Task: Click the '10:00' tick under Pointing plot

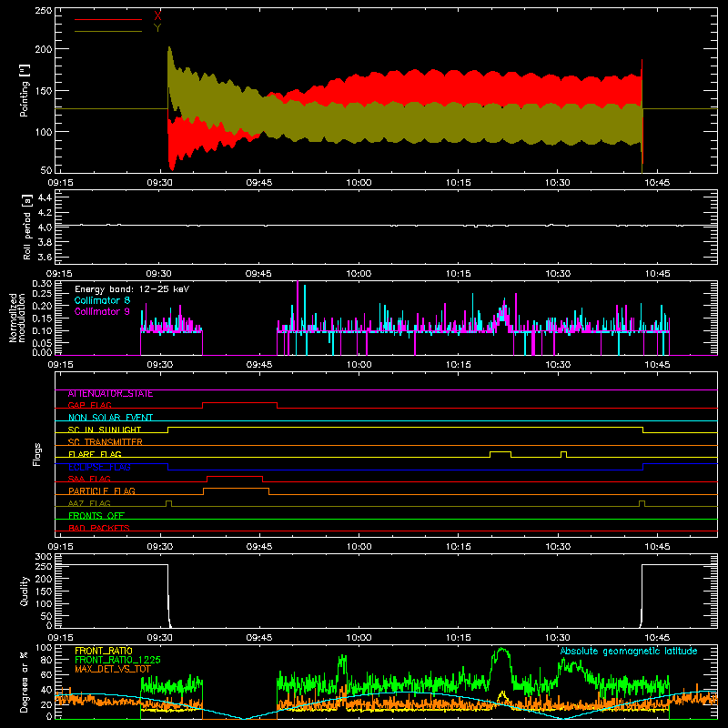Action: [359, 183]
